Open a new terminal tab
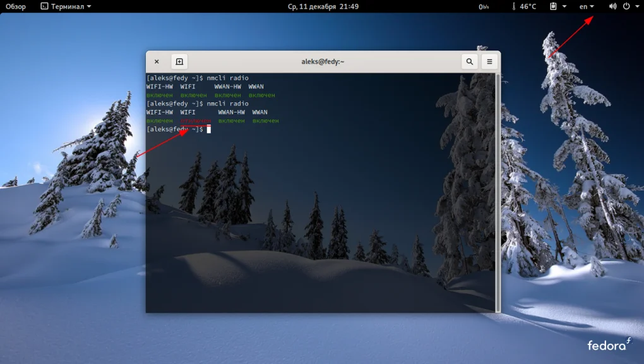This screenshot has width=644, height=364. (179, 61)
